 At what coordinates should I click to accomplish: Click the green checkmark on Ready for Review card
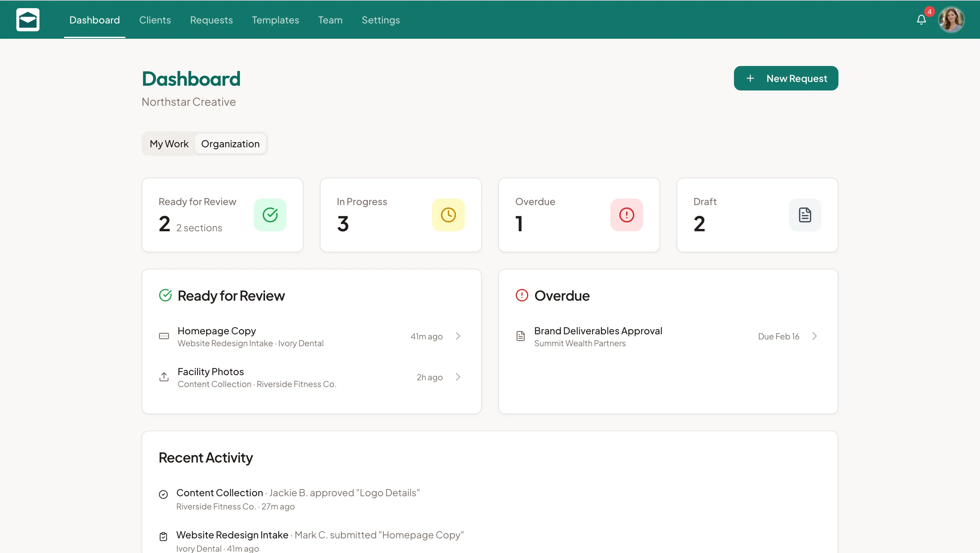click(x=270, y=215)
